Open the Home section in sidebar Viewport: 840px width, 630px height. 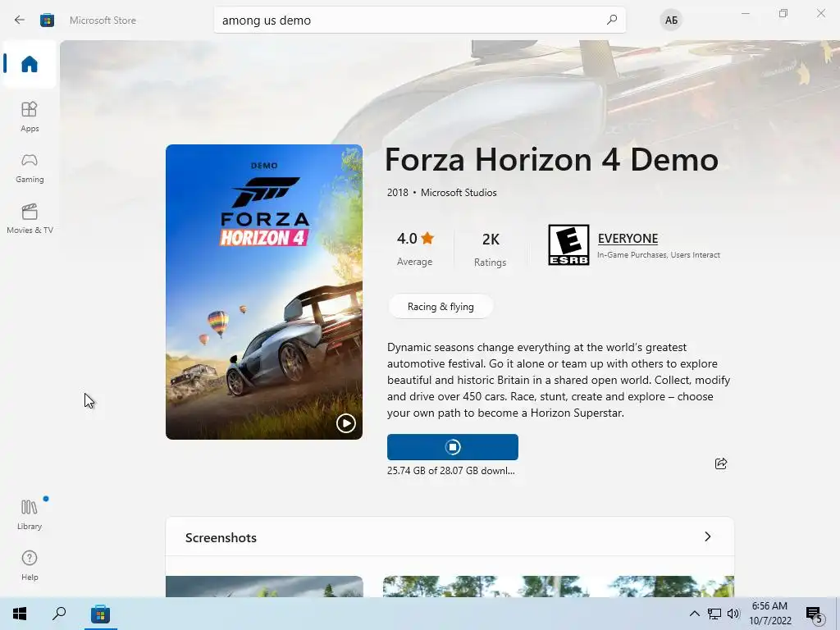coord(30,64)
